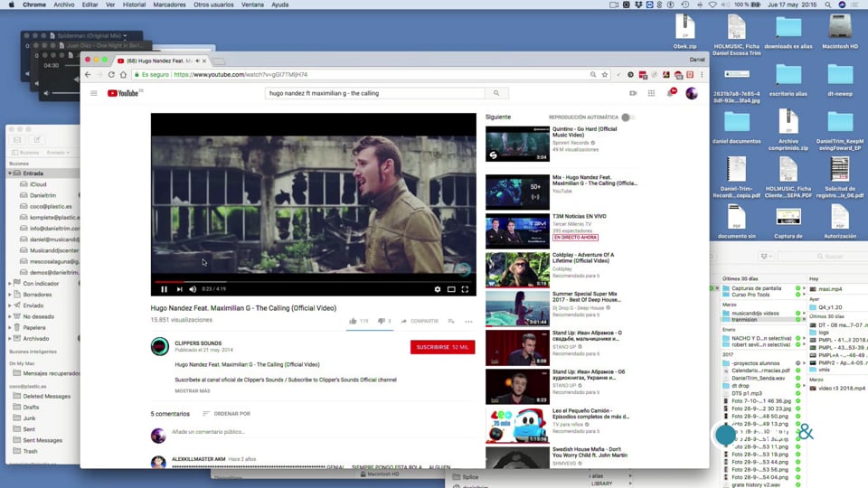Viewport: 868px width, 488px height.
Task: Select Deleted Messages folder in Mail
Action: 46,396
